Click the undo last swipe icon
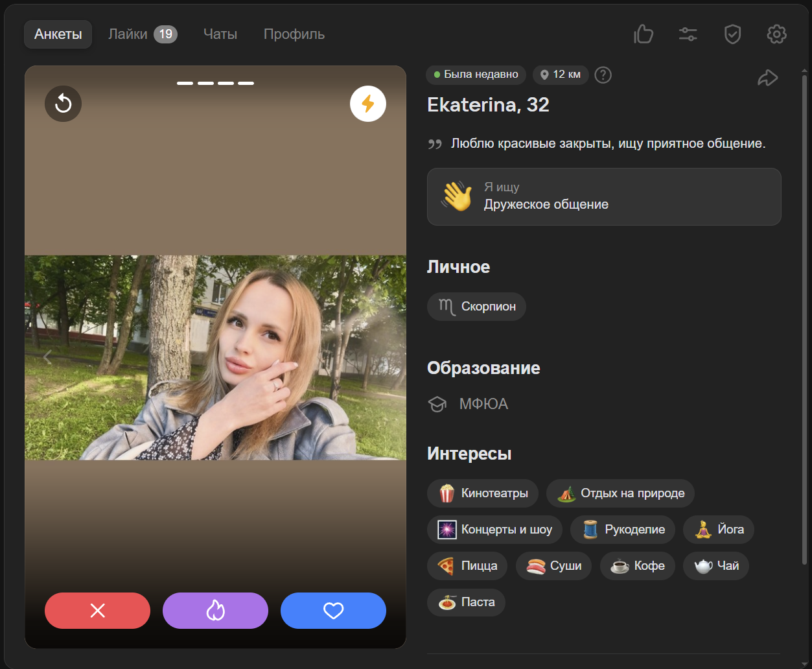 tap(63, 104)
